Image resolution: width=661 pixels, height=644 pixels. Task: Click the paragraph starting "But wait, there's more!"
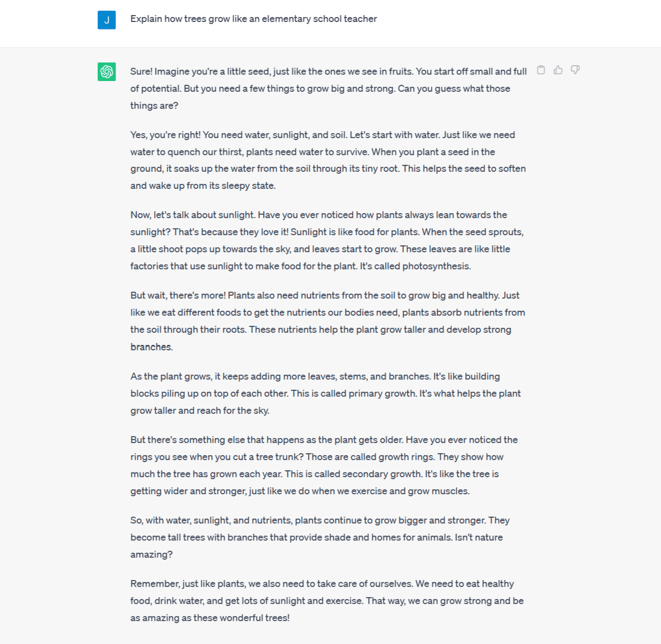tap(328, 321)
